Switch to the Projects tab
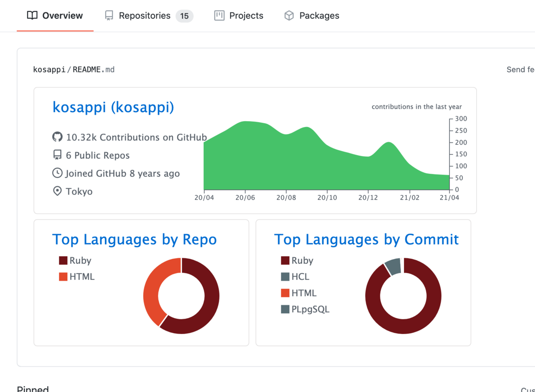This screenshot has height=392, width=535. point(246,15)
